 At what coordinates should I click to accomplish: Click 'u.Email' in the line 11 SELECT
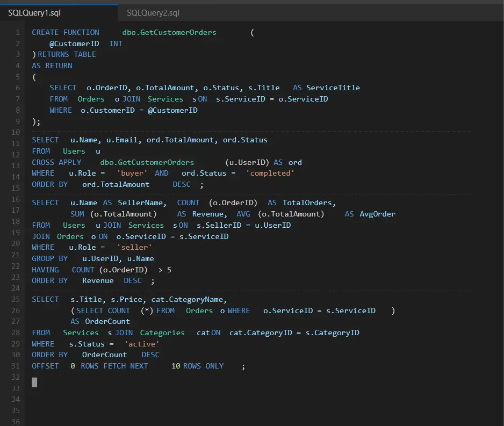(x=122, y=140)
